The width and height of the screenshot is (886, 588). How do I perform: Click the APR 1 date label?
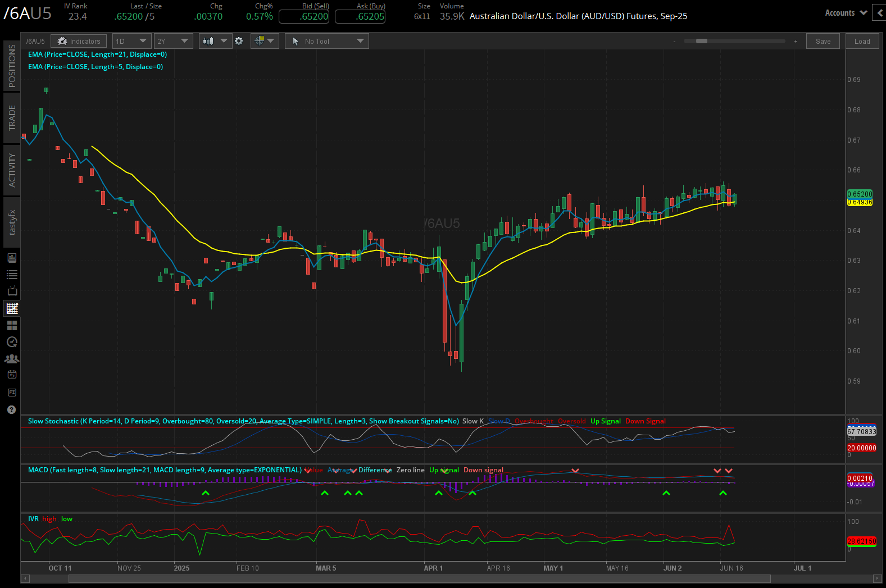[x=433, y=568]
